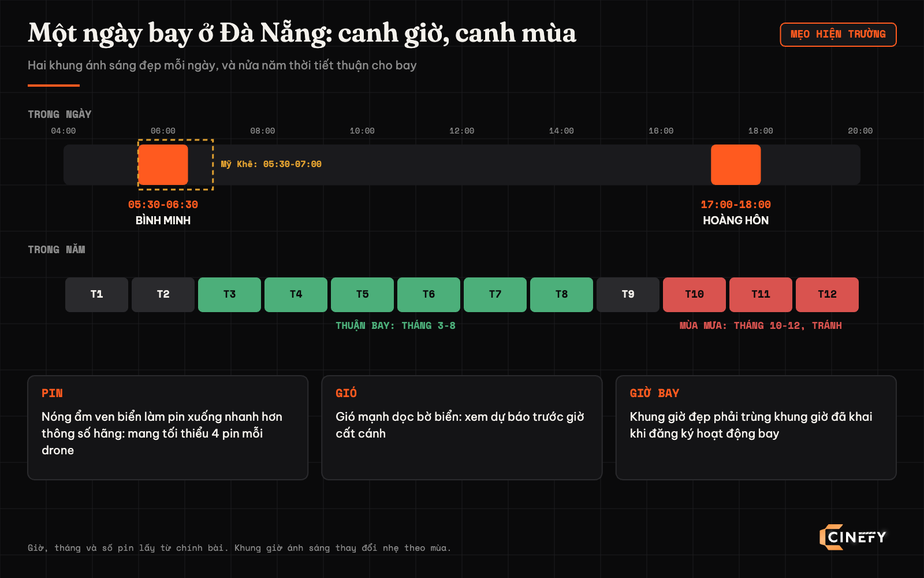Click the 17:00-18:00 time text
This screenshot has width=924, height=578.
[x=736, y=205]
